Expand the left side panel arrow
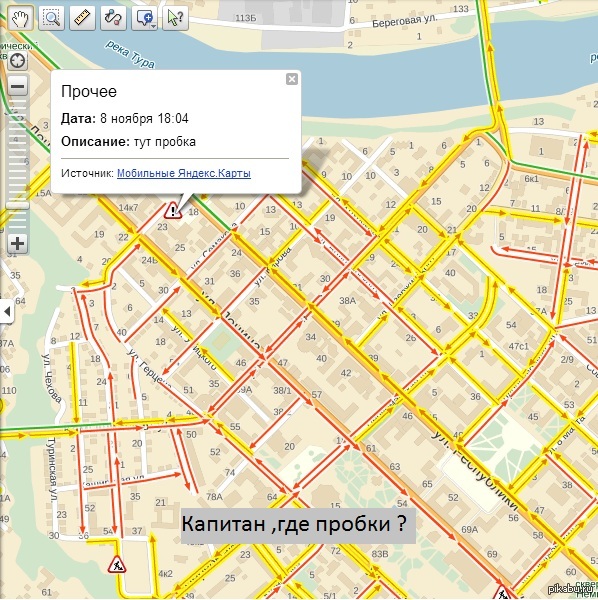The height and width of the screenshot is (600, 598). pyautogui.click(x=6, y=311)
